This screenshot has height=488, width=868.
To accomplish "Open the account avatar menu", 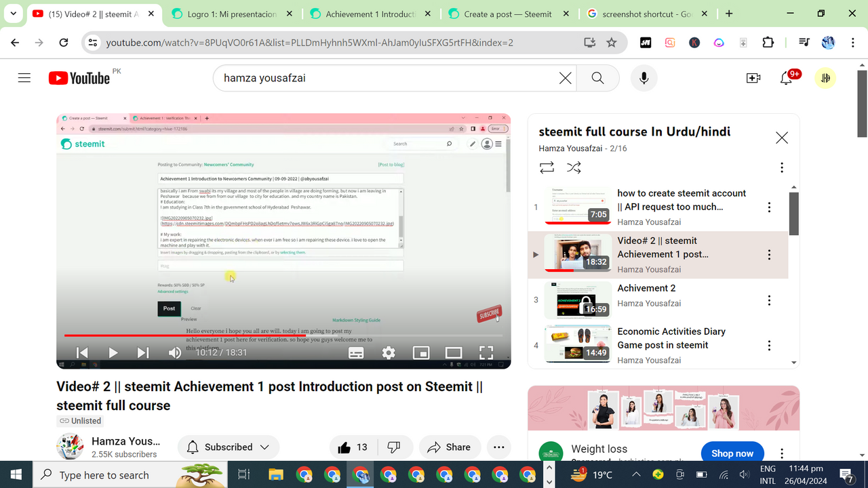I will tap(825, 78).
